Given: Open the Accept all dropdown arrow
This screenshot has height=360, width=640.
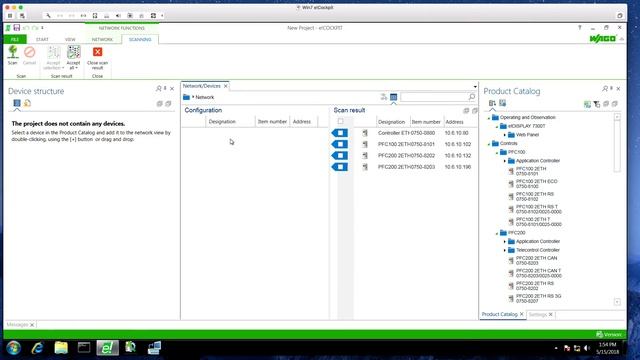Looking at the screenshot, I should pos(76,68).
